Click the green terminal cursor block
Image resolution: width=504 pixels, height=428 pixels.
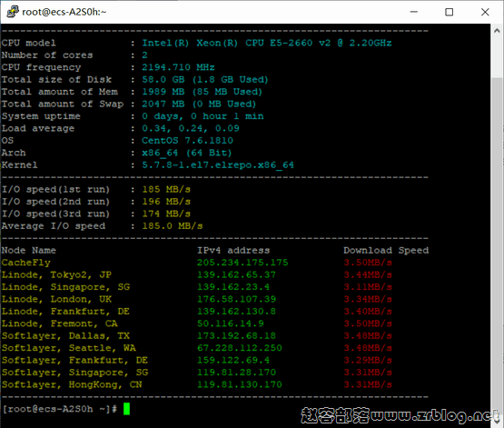[126, 409]
